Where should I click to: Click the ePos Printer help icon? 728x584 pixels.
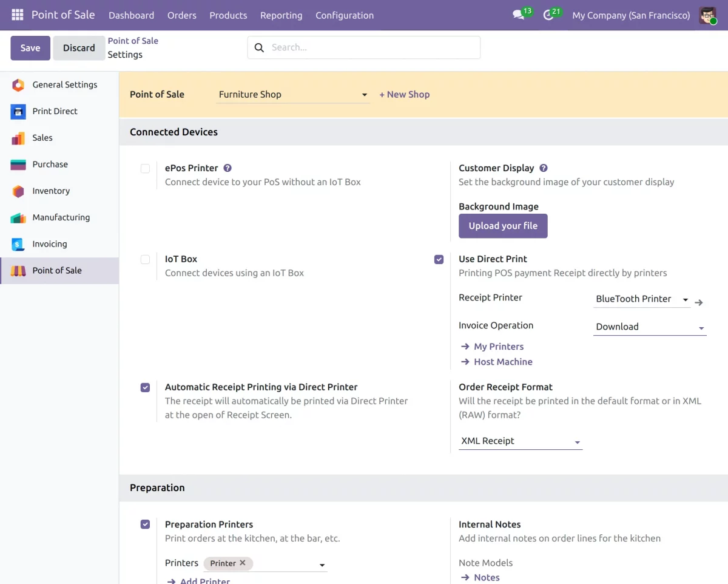227,168
